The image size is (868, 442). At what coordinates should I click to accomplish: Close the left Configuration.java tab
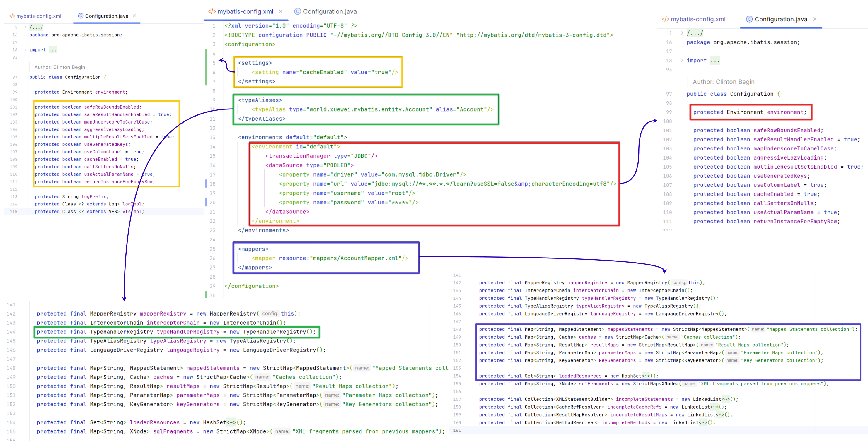click(134, 16)
